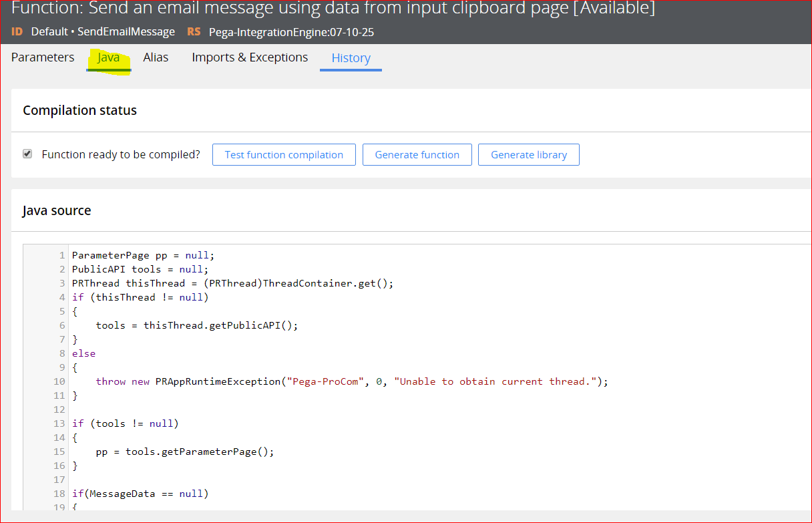Select the highlighted Java tab

click(x=108, y=57)
